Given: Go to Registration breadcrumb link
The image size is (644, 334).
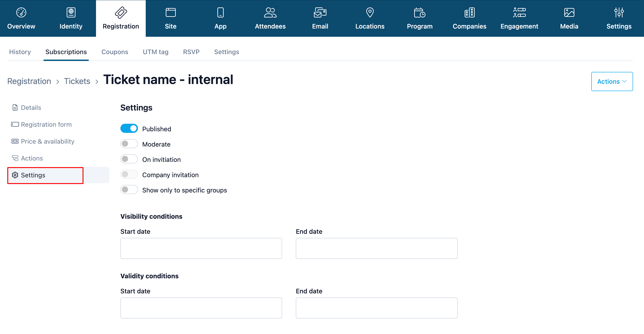Looking at the screenshot, I should 29,81.
